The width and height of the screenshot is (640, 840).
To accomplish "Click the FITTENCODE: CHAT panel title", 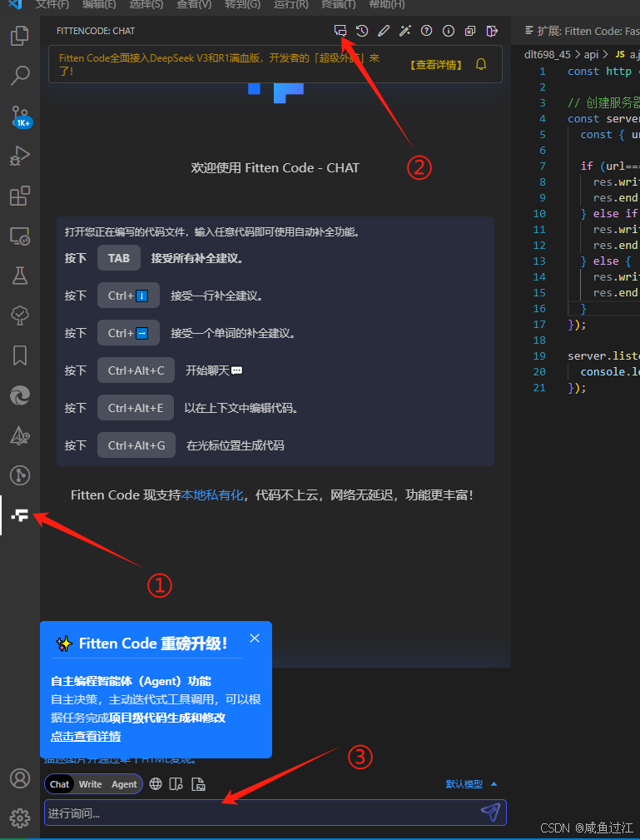I will [x=96, y=31].
